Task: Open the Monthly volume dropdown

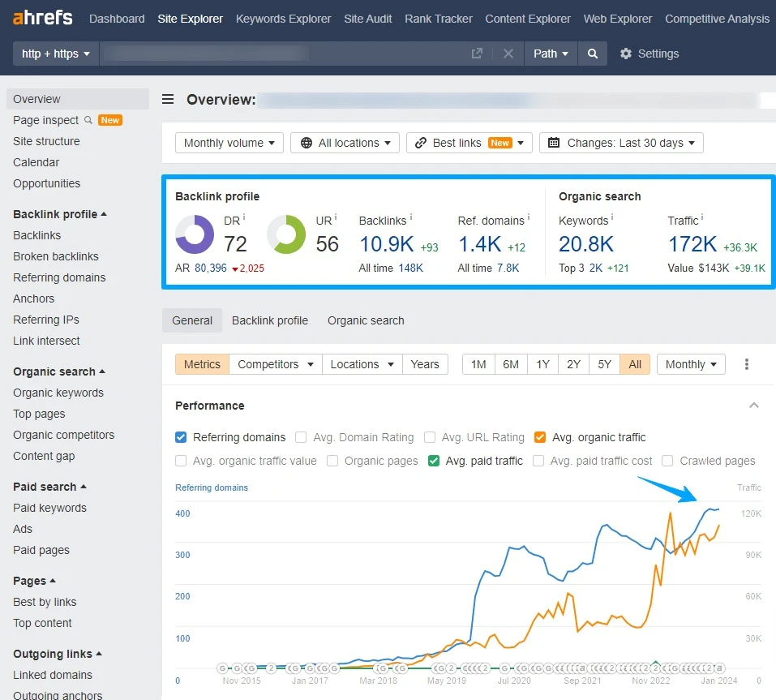Action: click(229, 143)
